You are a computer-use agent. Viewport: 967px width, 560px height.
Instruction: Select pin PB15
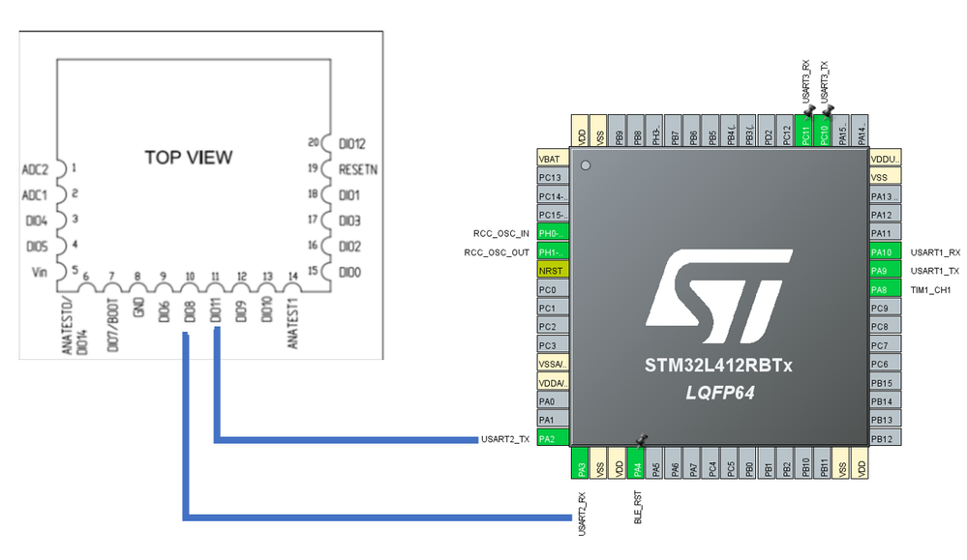886,383
